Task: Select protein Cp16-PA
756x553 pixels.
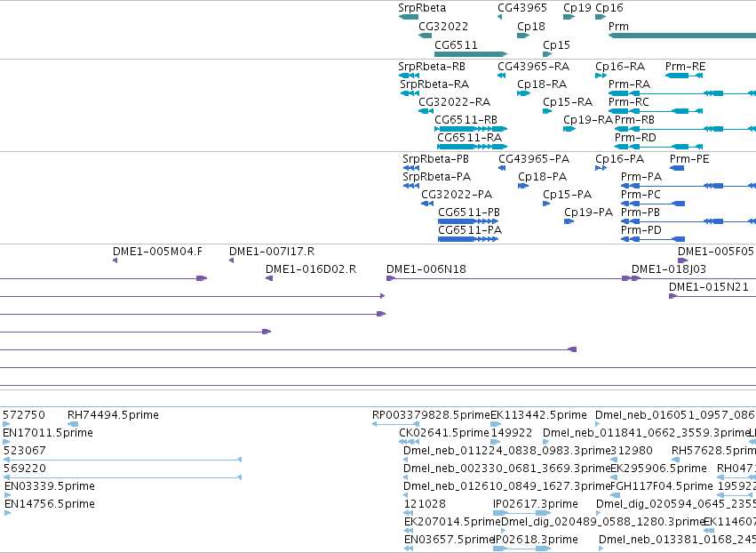Action: [x=601, y=168]
